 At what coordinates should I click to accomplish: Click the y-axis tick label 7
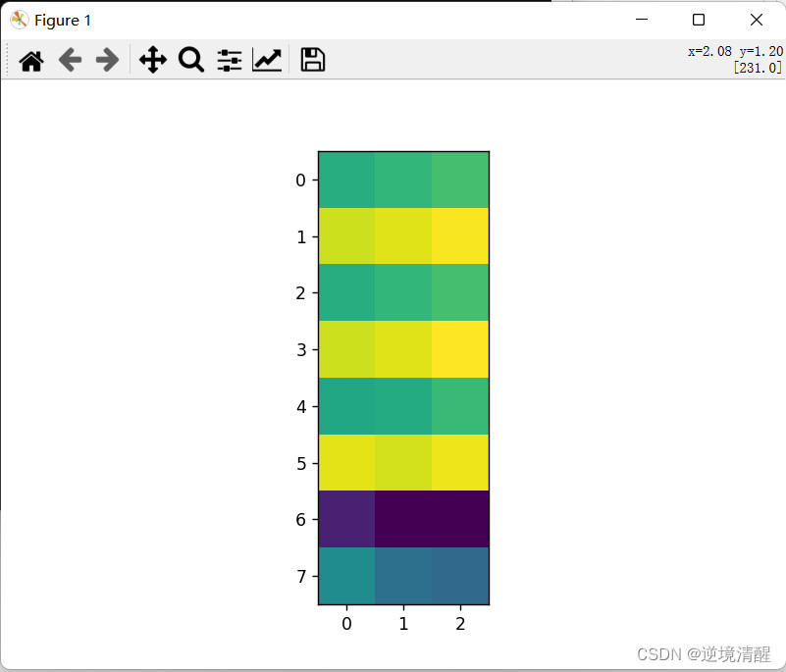click(x=301, y=576)
